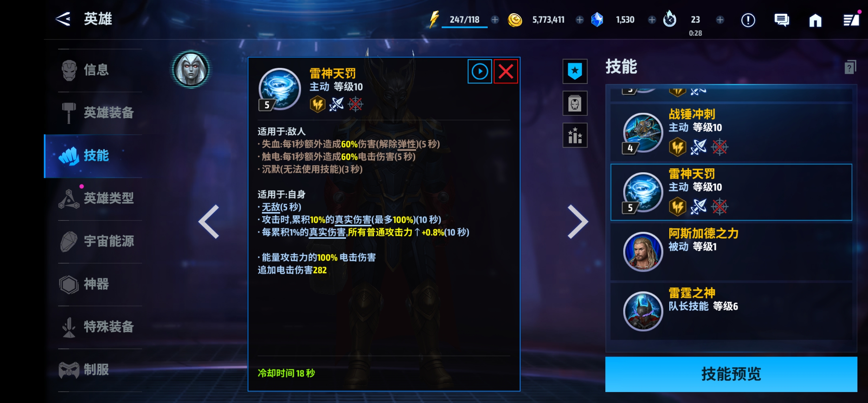Go to next hero with right arrow
The image size is (868, 403).
coord(578,222)
